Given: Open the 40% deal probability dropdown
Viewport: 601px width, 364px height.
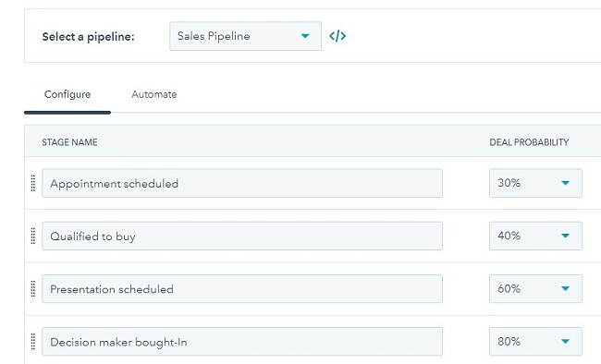Looking at the screenshot, I should pyautogui.click(x=535, y=236).
